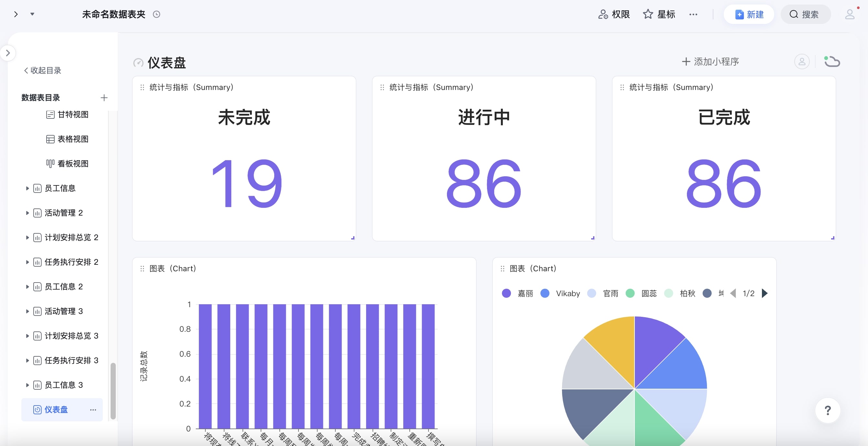Open the 甘特视图 view
868x446 pixels.
(x=72, y=115)
